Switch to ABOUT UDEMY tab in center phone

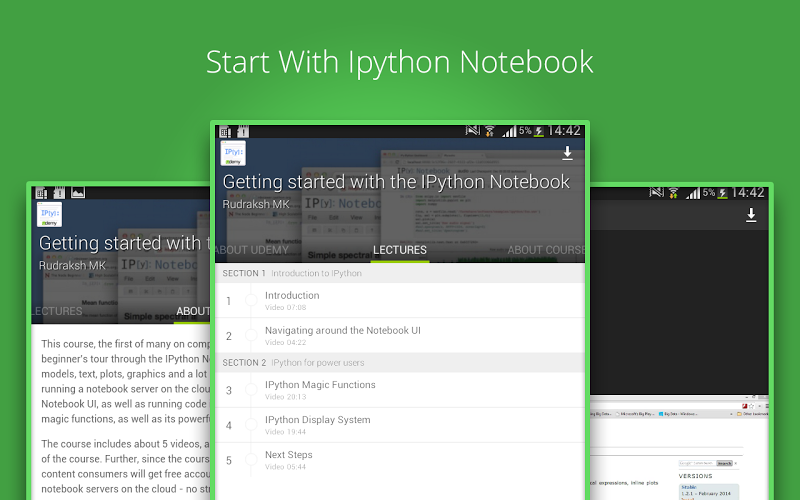tap(252, 250)
